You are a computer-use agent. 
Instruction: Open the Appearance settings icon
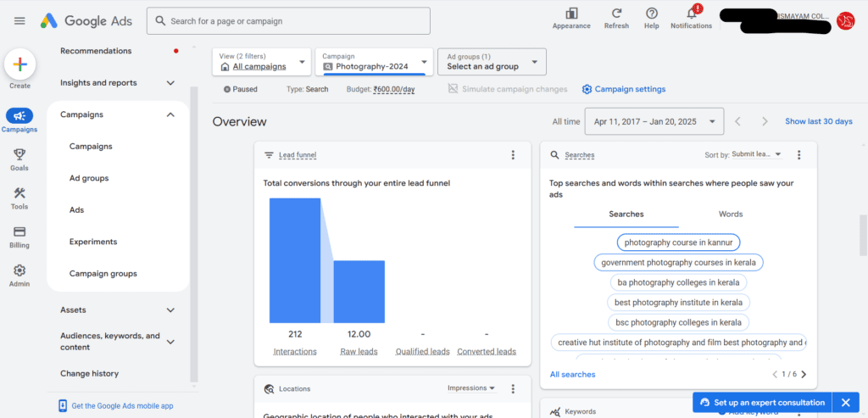click(571, 14)
